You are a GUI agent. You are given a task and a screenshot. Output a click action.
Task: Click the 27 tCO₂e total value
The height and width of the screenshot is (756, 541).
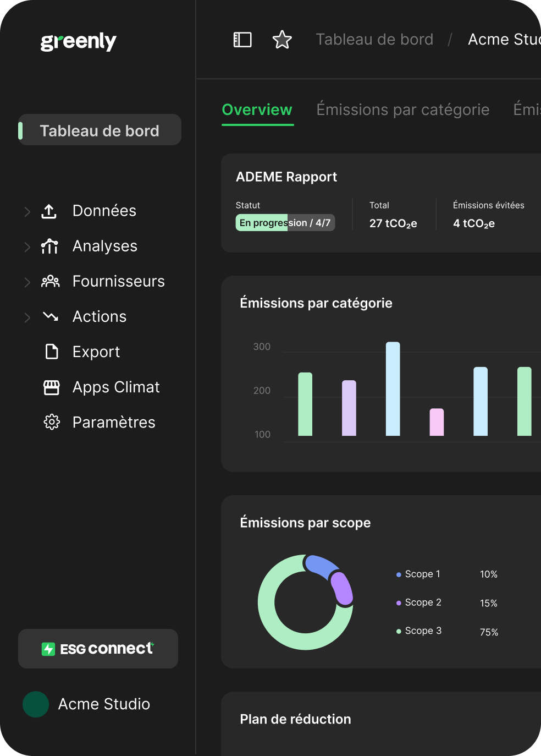click(393, 223)
